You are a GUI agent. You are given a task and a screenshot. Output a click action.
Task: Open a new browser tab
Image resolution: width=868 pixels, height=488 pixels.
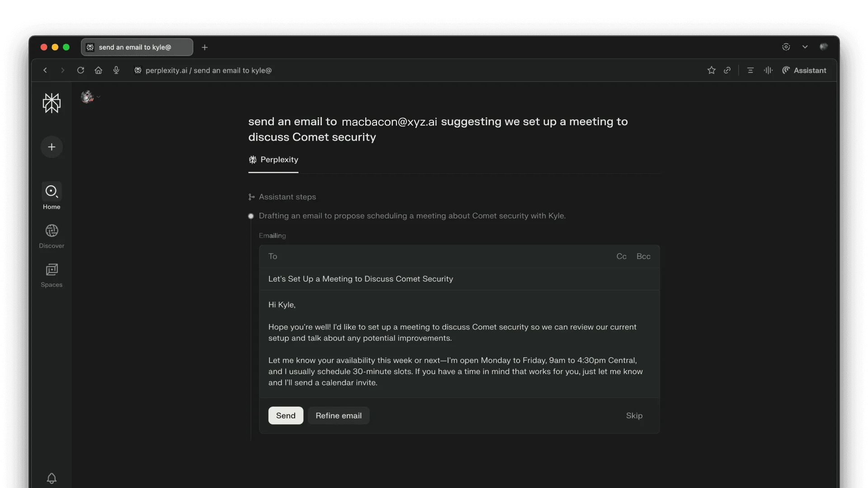[x=205, y=47]
